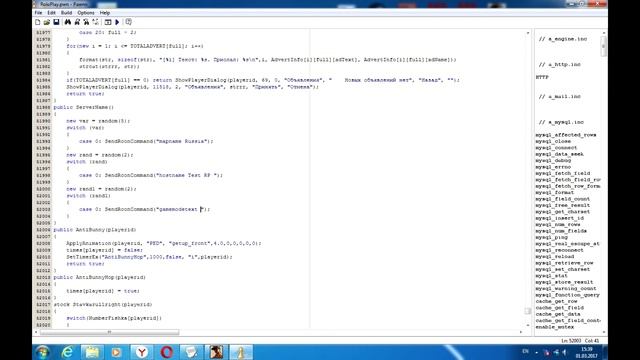Select mysql_free_result in the function list
640x360 pixels.
(562, 205)
